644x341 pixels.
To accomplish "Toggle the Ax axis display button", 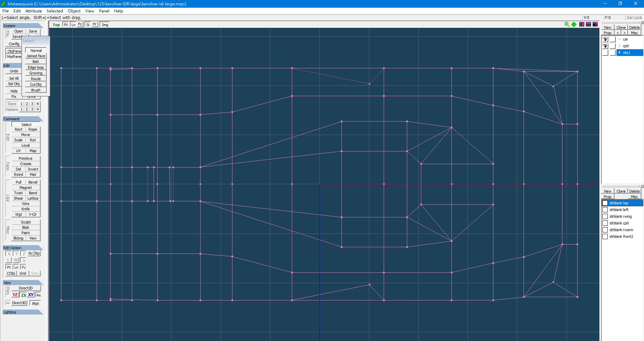I will click(x=39, y=295).
